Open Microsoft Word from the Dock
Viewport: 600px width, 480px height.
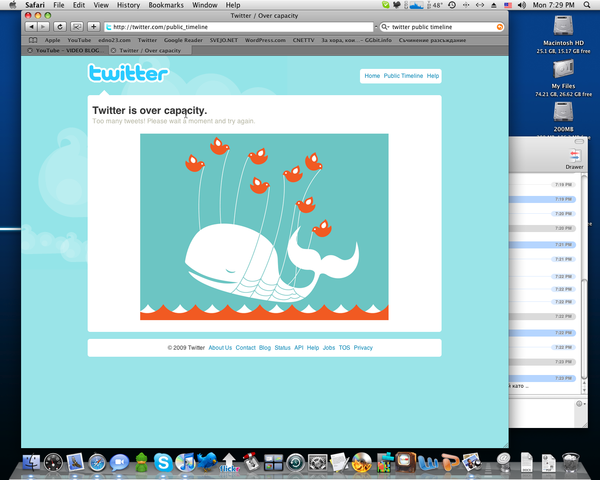(428, 462)
